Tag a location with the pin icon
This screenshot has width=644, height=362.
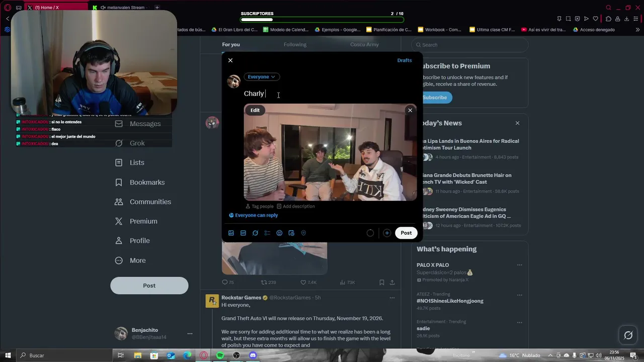(x=303, y=233)
